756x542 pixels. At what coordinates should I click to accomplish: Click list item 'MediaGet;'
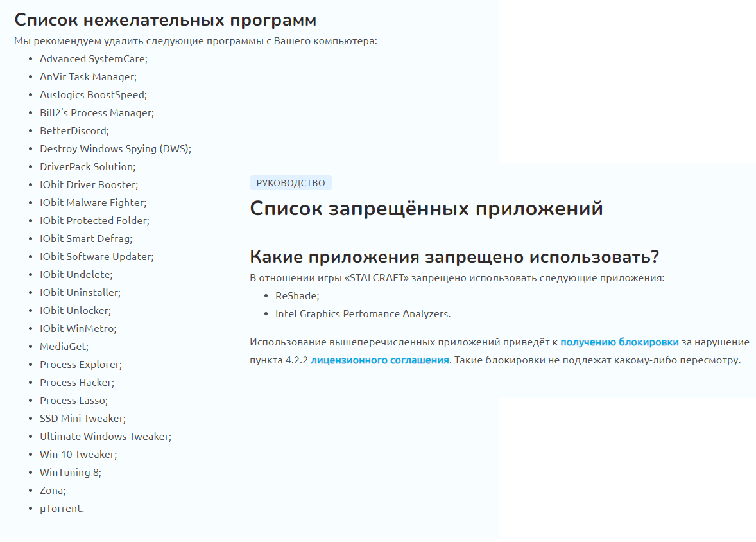64,347
